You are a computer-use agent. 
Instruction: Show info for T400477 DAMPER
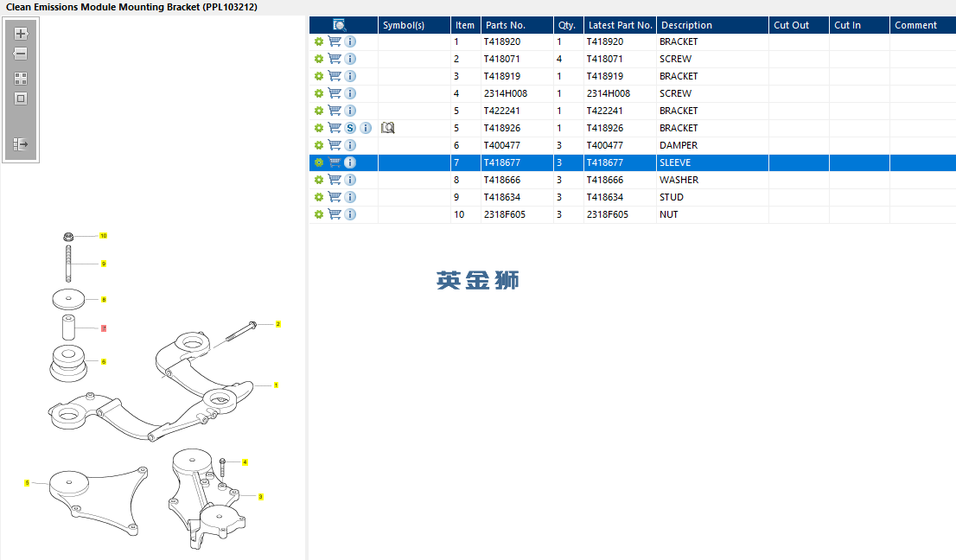[x=350, y=145]
